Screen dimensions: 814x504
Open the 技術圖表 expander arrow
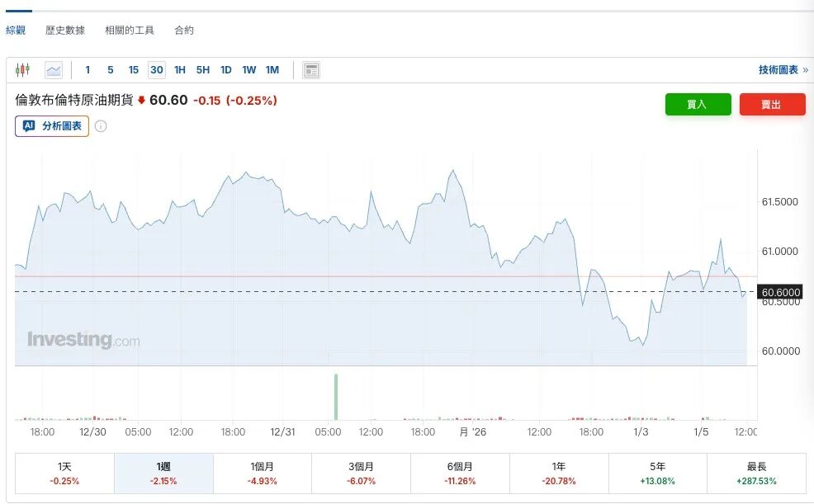click(x=804, y=70)
